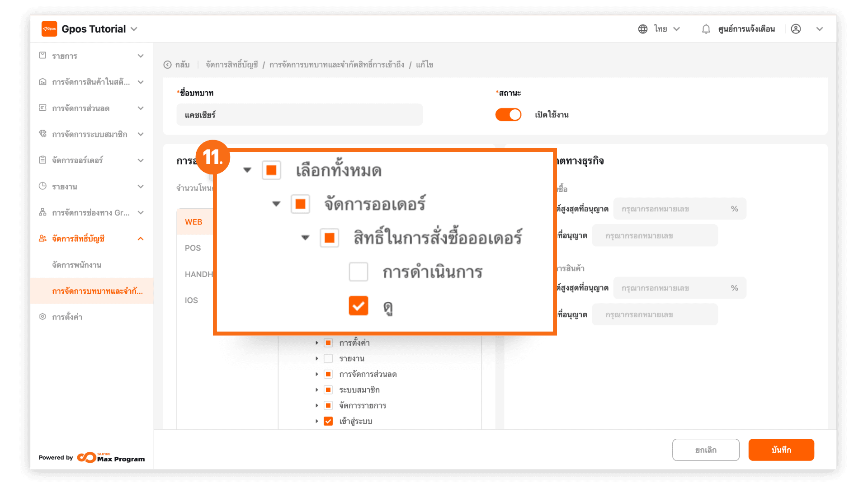Collapse the จัดการออเดอร์ tree node arrow

[x=276, y=204]
